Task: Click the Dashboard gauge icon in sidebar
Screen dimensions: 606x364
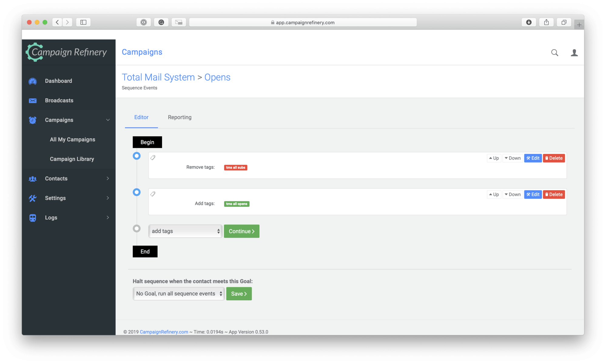Action: 32,81
